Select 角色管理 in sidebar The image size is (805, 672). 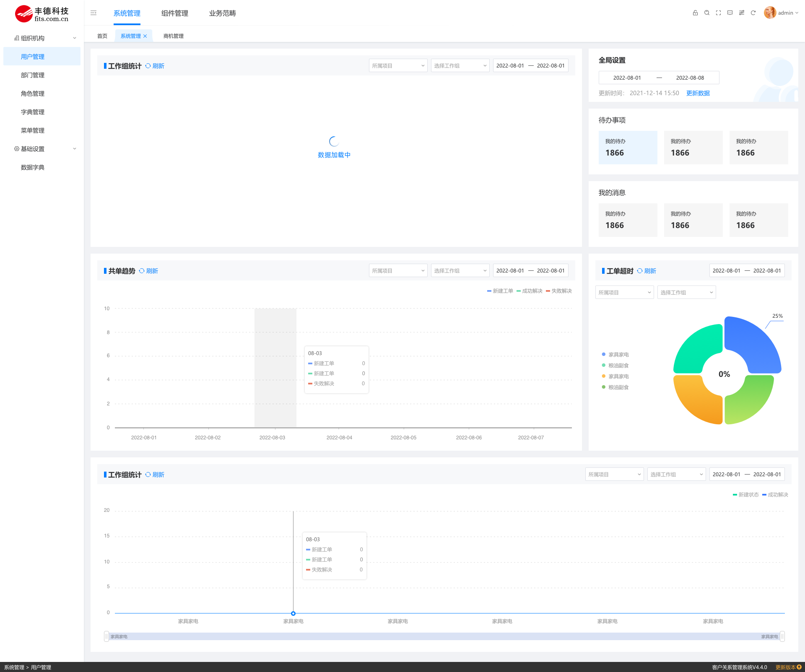point(42,93)
